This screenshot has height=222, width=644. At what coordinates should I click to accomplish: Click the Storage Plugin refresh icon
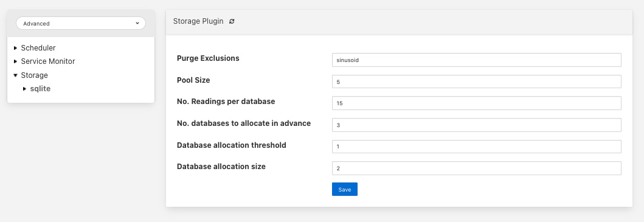tap(232, 21)
